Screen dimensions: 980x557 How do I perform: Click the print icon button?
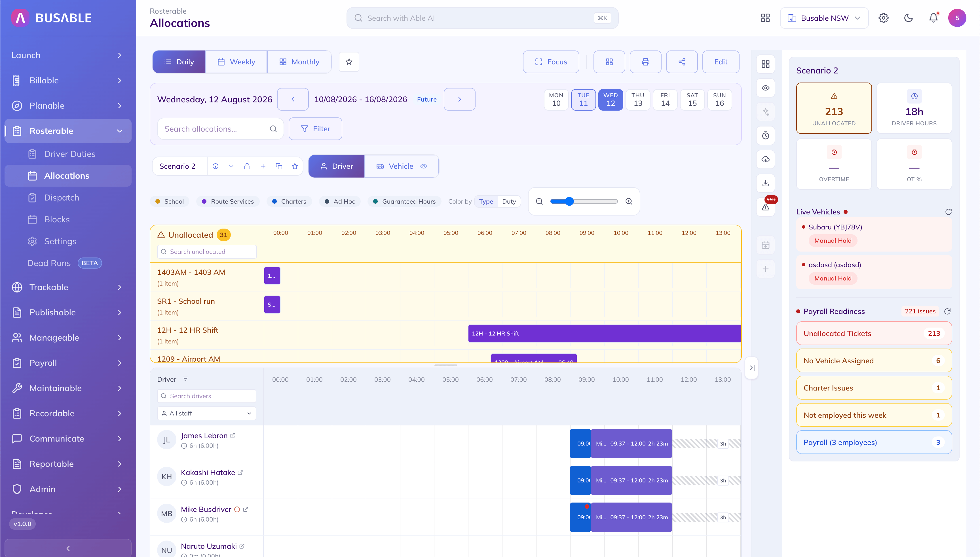tap(645, 62)
